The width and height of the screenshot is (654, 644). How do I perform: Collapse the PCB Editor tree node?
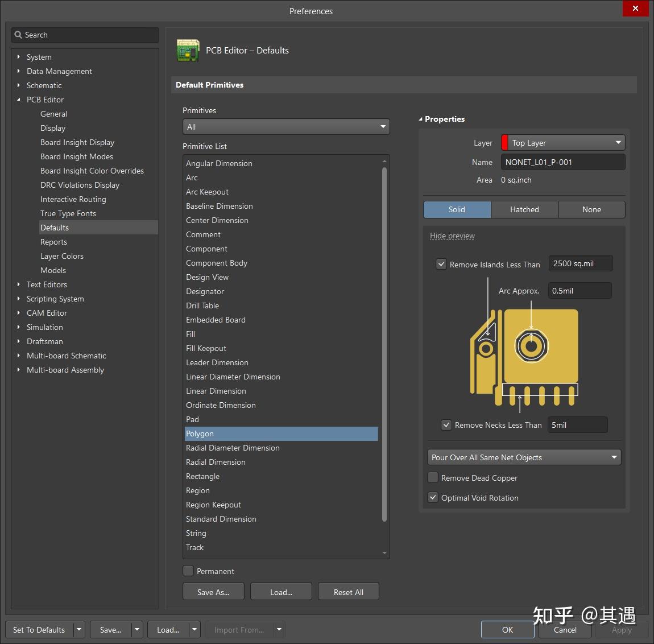[18, 100]
